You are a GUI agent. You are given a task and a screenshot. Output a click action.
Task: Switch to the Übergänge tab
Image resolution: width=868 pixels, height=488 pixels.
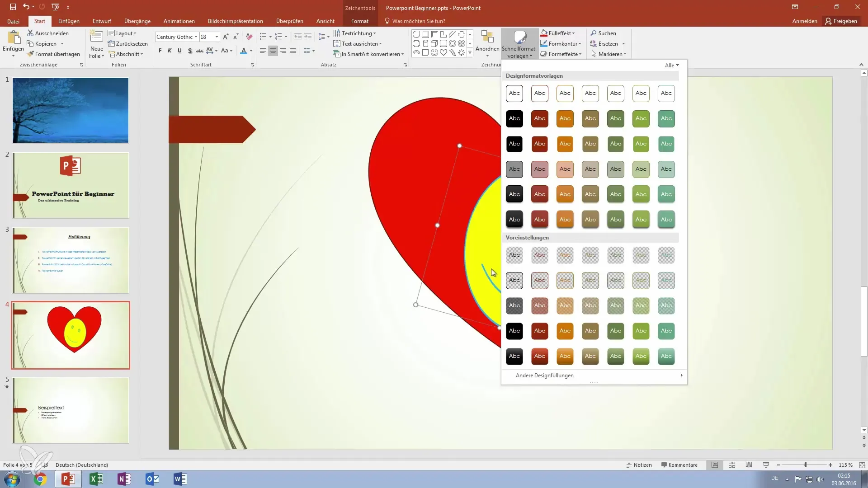[x=137, y=21]
